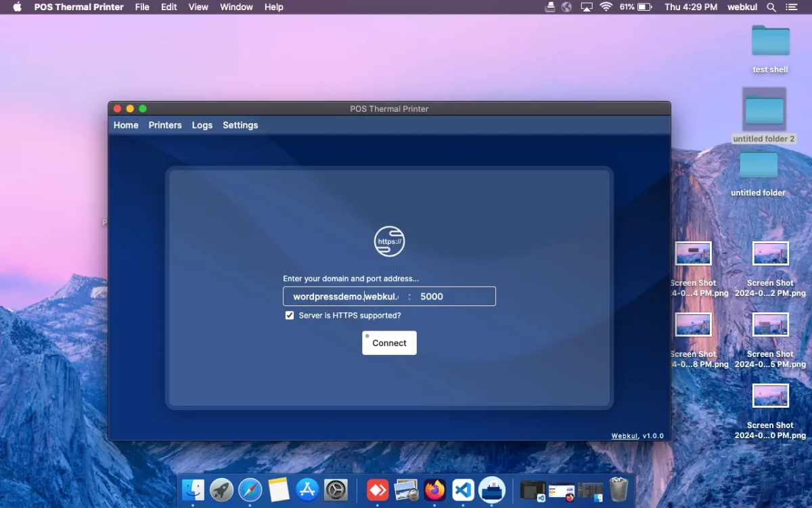Open the webkul user account menu

[x=742, y=7]
